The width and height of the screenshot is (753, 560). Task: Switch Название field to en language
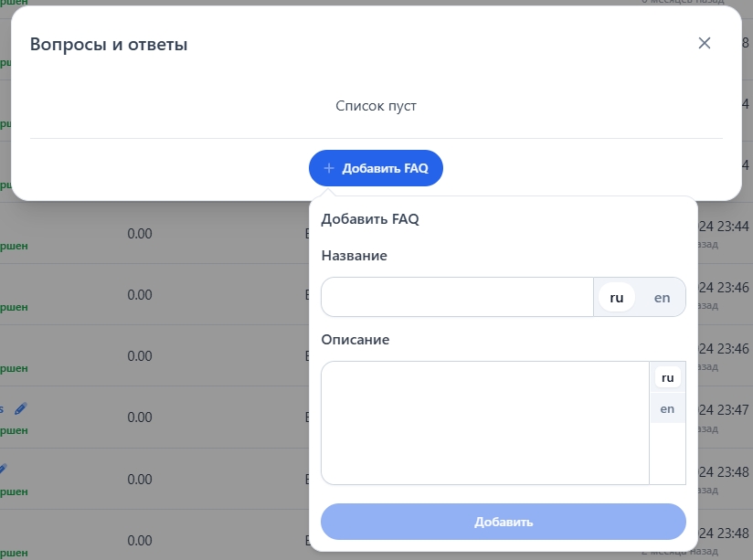coord(662,297)
